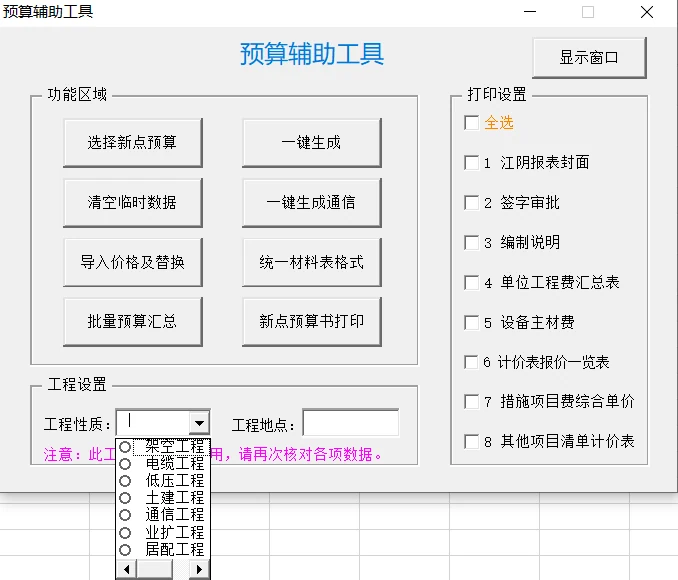Click dropdown list left scroll arrow
Image resolution: width=678 pixels, height=580 pixels.
pos(127,569)
